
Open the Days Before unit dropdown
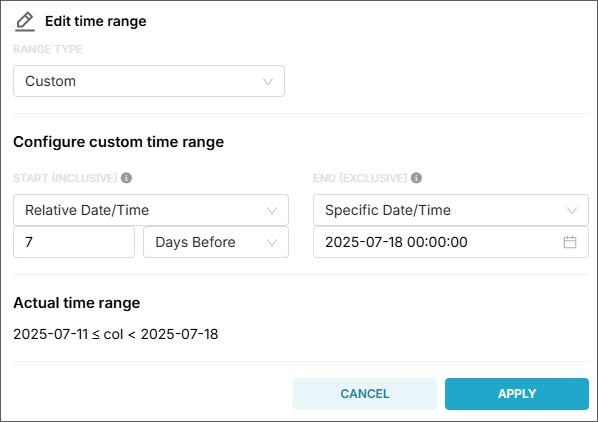[x=216, y=242]
